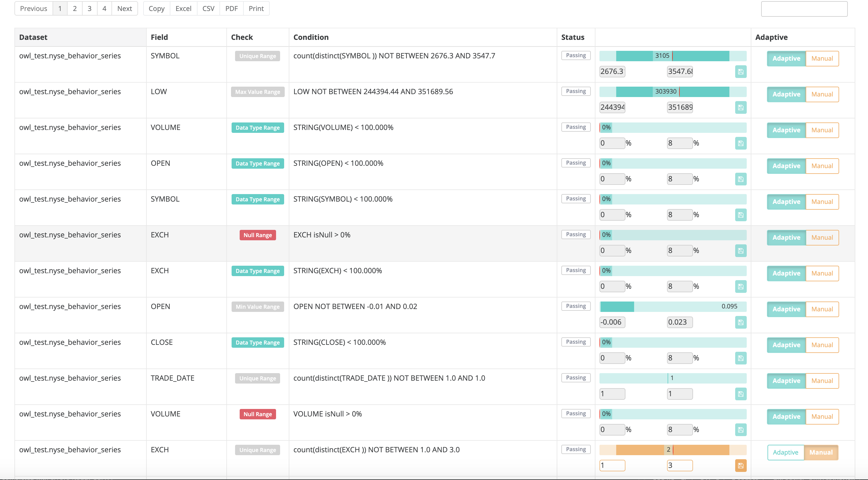Click orange save icon for EXCH Unique Range
This screenshot has width=868, height=480.
(740, 466)
